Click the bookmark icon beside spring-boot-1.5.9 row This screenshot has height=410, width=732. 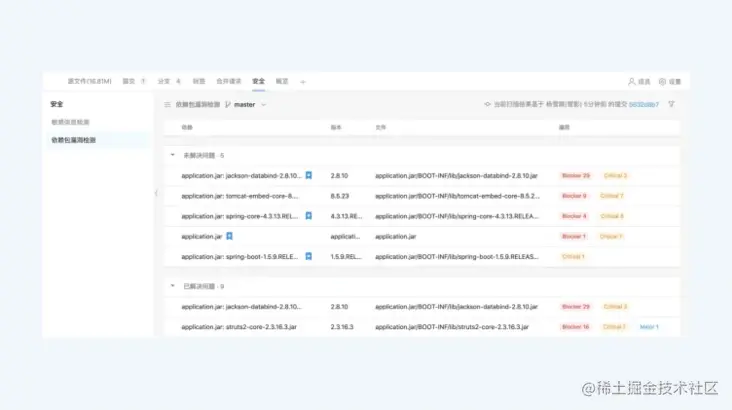(x=309, y=256)
